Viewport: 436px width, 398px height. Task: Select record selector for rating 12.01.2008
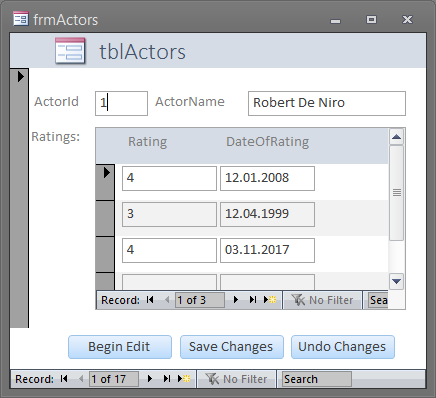105,182
